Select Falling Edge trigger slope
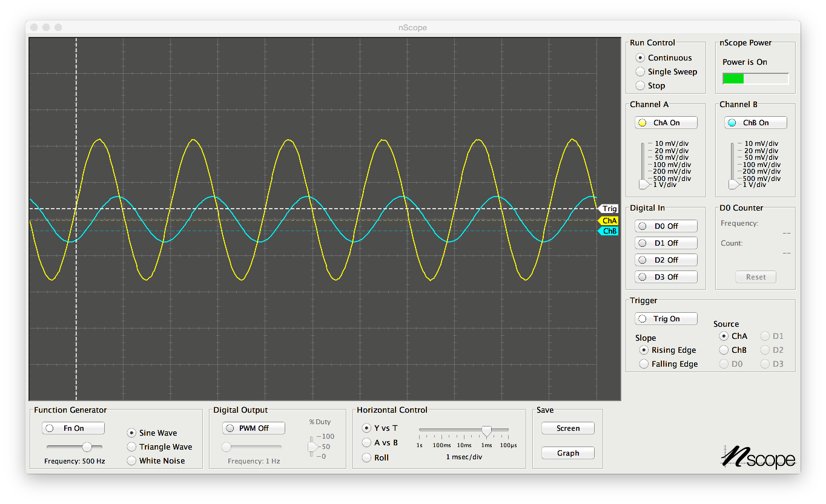The width and height of the screenshot is (826, 504). pyautogui.click(x=644, y=364)
